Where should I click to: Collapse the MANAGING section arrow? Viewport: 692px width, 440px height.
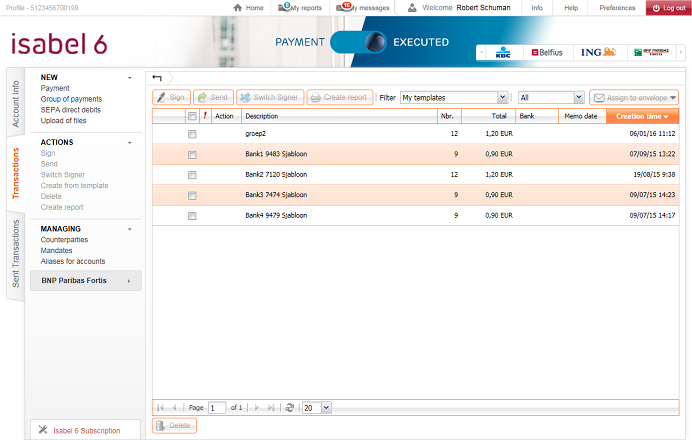(x=129, y=229)
